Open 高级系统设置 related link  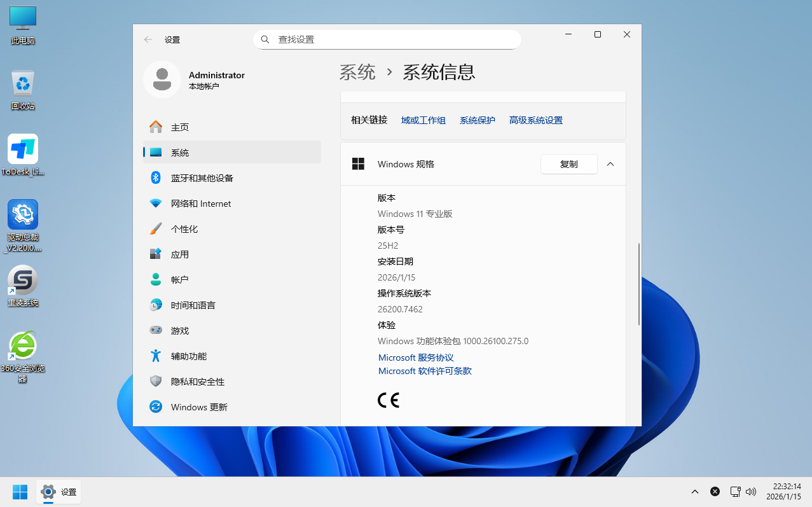pos(535,120)
